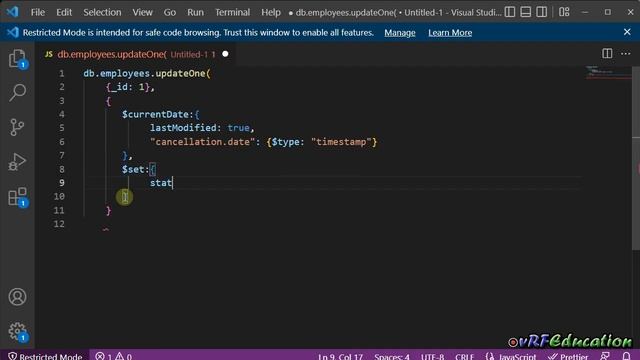Open editor More Actions ellipsis

pyautogui.click(x=625, y=53)
